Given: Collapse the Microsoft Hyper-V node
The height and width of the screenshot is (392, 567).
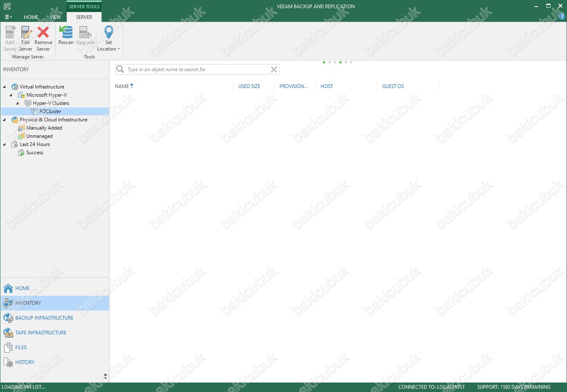Looking at the screenshot, I should tap(11, 95).
